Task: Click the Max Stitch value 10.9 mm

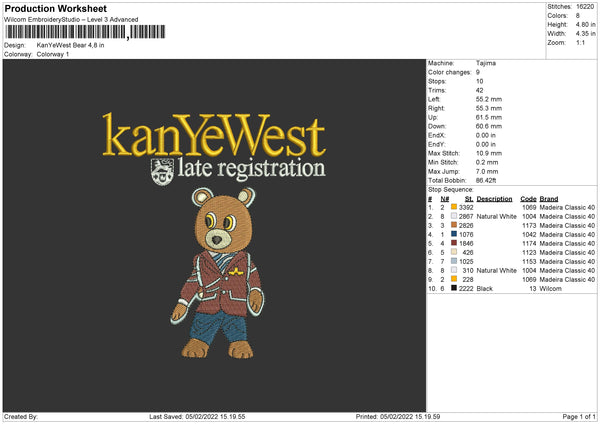Action: (x=489, y=153)
